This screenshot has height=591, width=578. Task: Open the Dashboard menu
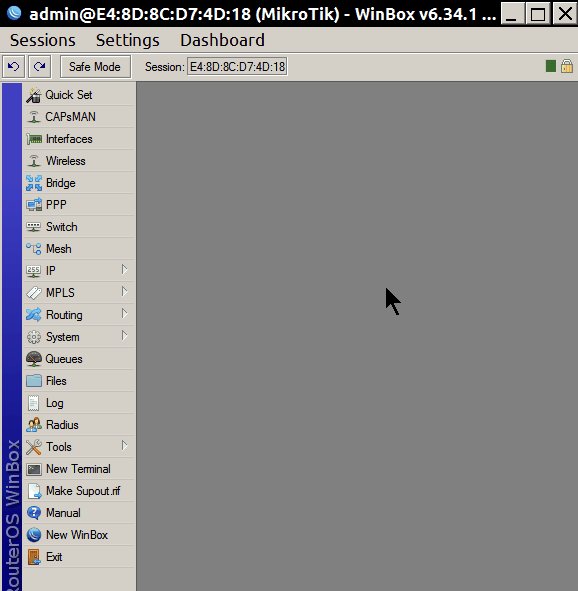222,40
